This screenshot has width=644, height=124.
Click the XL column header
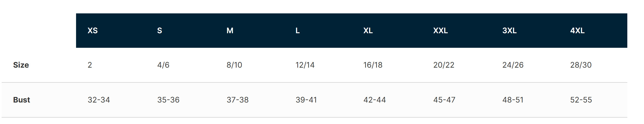tap(368, 31)
